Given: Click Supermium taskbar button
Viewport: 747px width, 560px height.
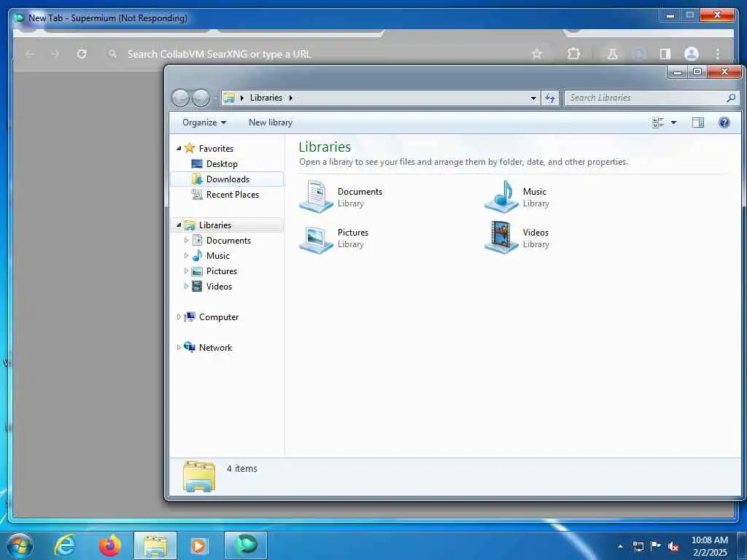Looking at the screenshot, I should tap(245, 545).
